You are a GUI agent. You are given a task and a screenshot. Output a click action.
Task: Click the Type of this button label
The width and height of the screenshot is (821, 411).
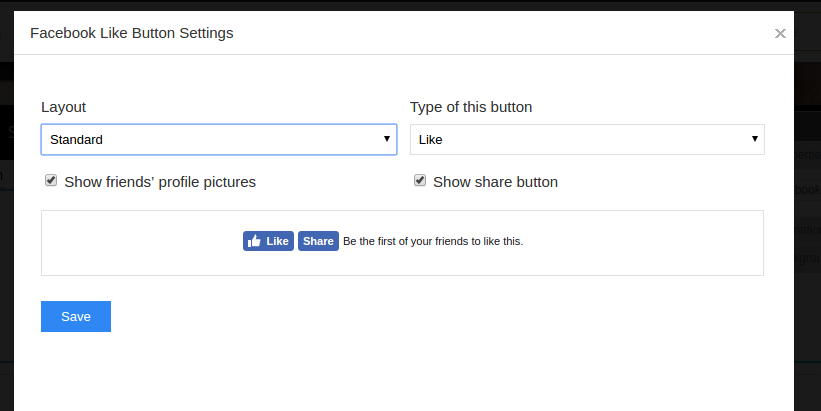tap(471, 107)
